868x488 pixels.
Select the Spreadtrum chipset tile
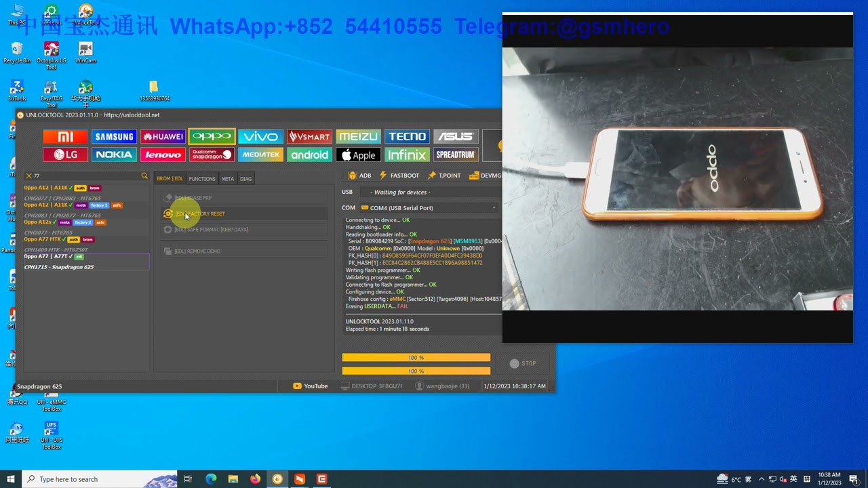[456, 155]
